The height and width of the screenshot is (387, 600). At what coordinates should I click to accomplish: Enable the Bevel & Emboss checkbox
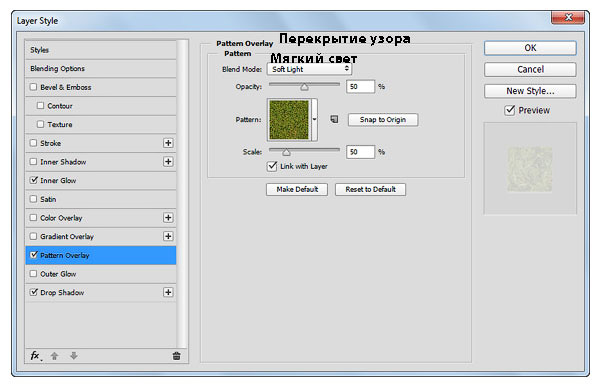[x=33, y=87]
